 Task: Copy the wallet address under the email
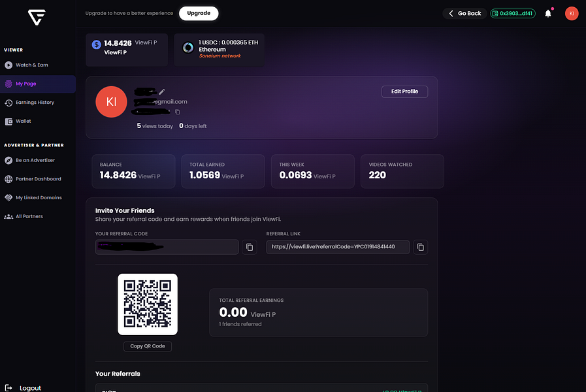[x=178, y=112]
